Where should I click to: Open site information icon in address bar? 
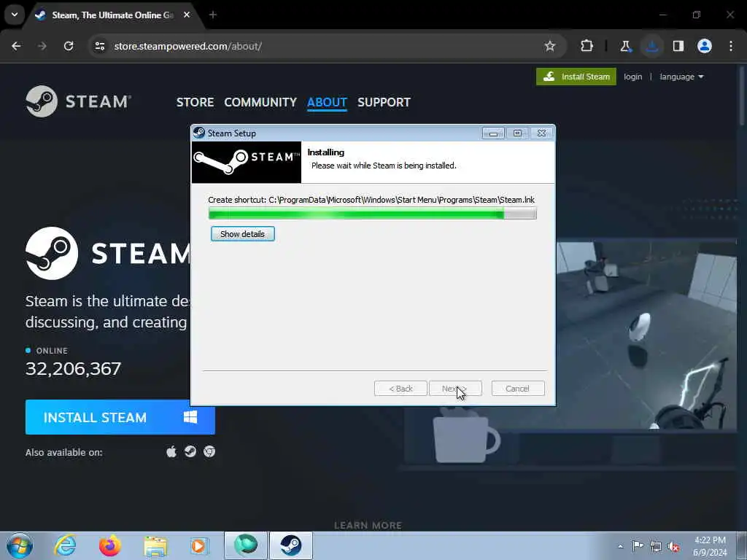99,46
